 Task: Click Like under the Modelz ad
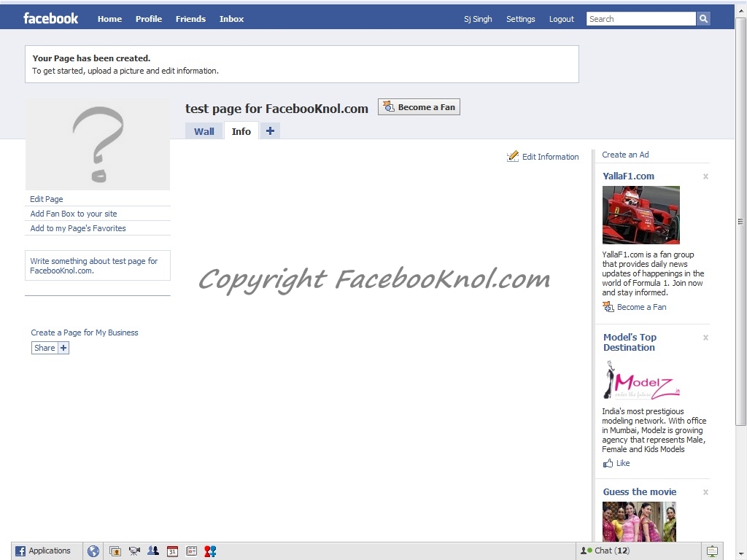(x=623, y=463)
